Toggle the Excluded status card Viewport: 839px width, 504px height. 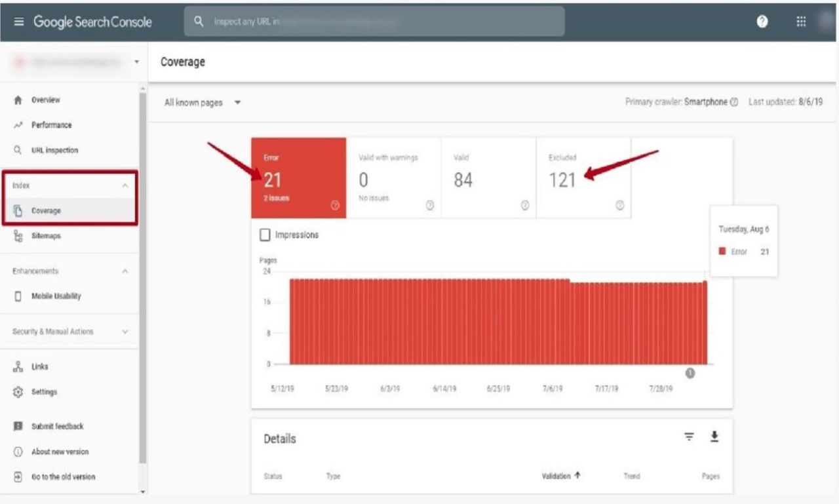(x=583, y=178)
